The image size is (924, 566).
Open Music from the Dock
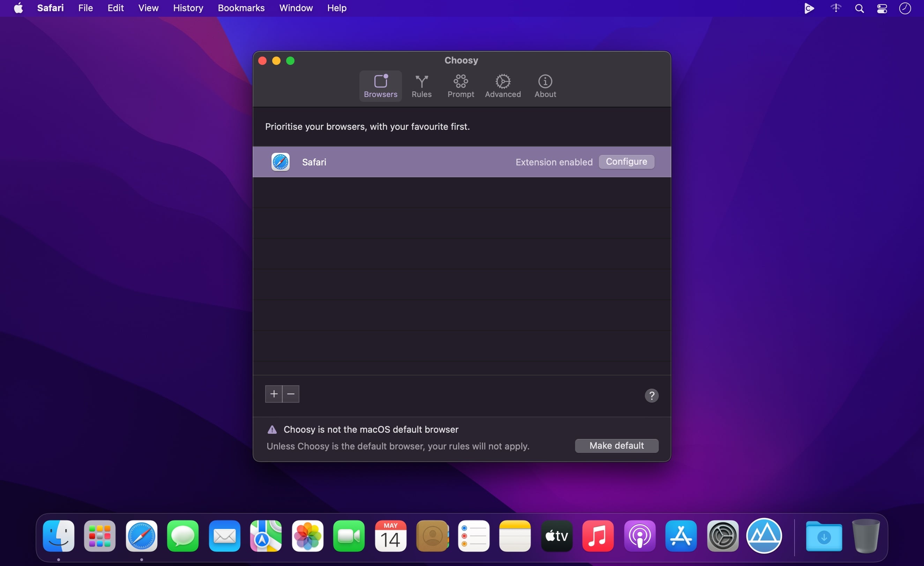click(598, 536)
